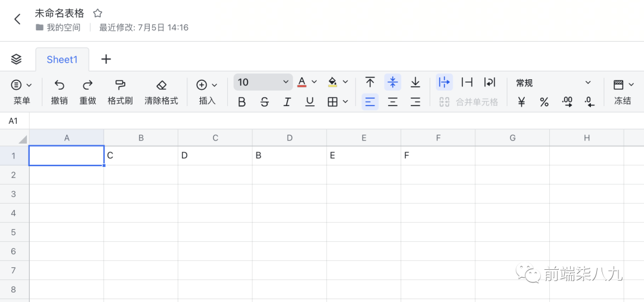Select row 5 header
644x302 pixels.
pos(14,232)
